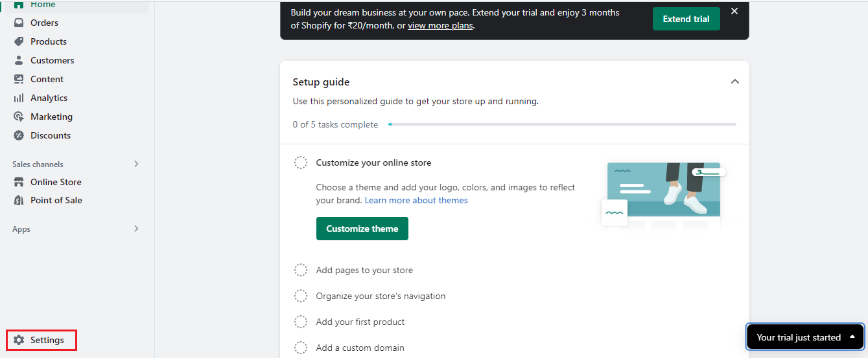This screenshot has width=868, height=358.
Task: Click the Settings gear icon
Action: click(x=19, y=340)
